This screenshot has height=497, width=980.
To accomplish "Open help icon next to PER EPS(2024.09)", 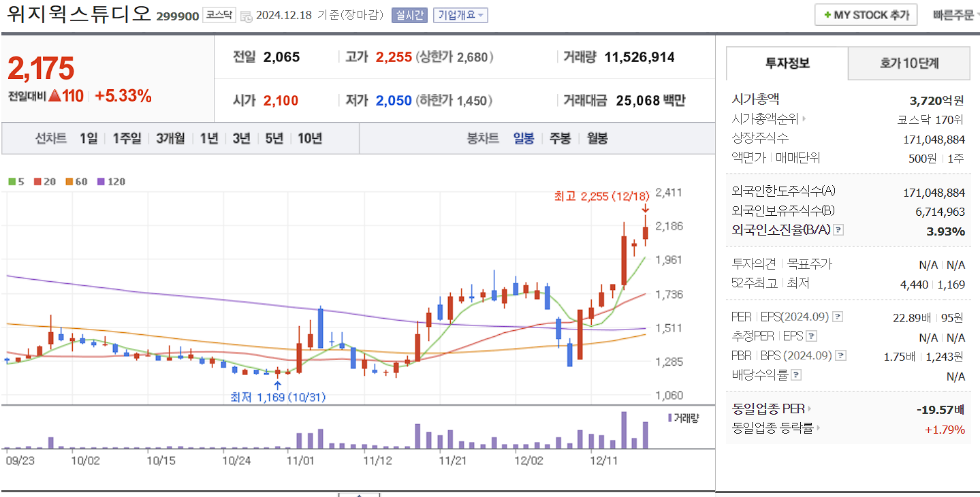I will [838, 317].
